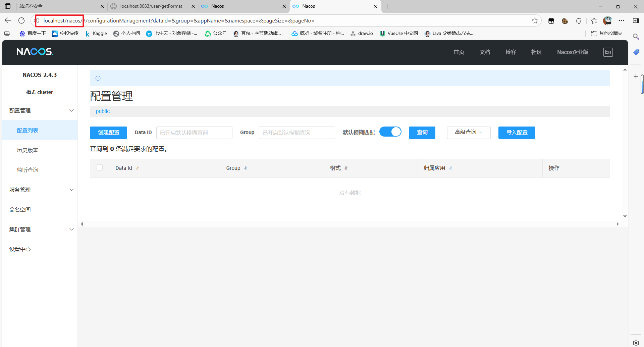Viewport: 644px width, 347px height.
Task: Reload the current page
Action: [x=21, y=20]
